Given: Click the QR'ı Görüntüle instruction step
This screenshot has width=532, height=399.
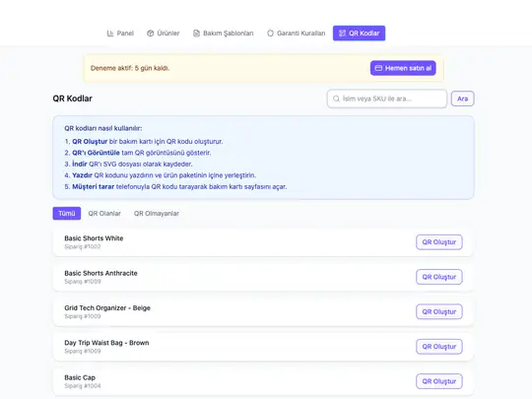Looking at the screenshot, I should [138, 153].
